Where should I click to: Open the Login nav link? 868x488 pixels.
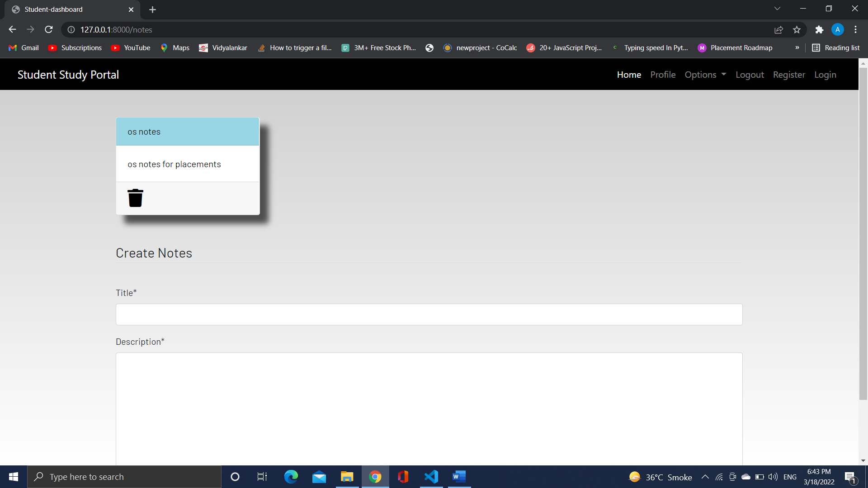coord(825,75)
